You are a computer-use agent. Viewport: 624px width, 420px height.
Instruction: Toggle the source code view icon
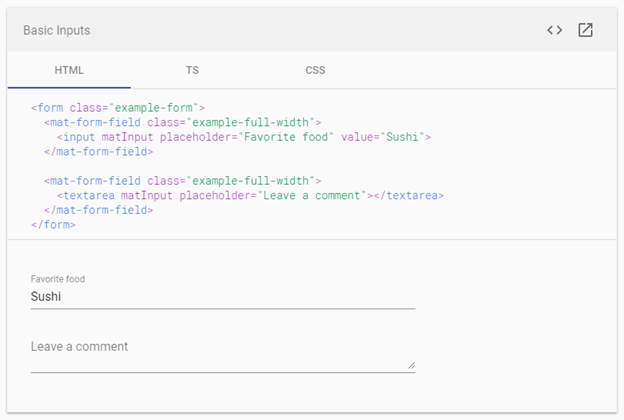click(554, 30)
